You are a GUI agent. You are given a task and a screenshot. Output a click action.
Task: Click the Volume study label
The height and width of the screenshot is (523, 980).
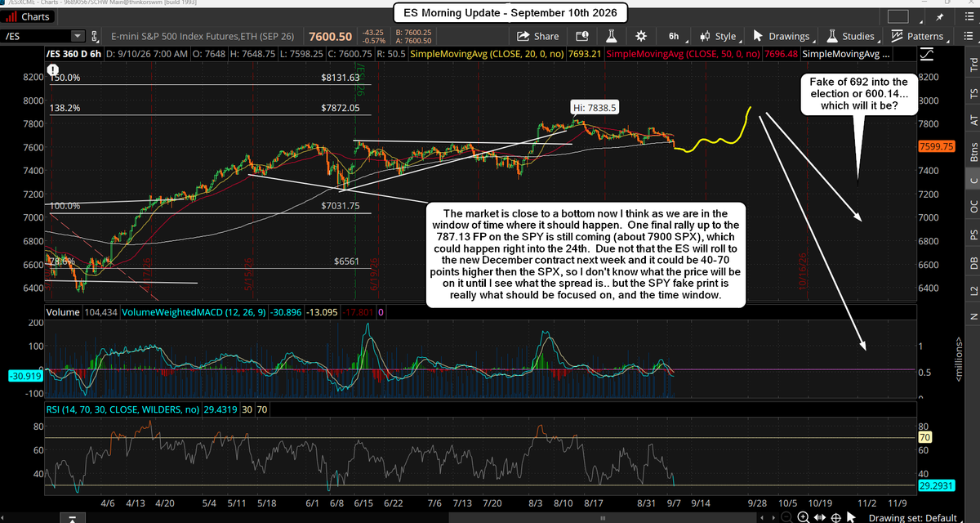tap(65, 311)
